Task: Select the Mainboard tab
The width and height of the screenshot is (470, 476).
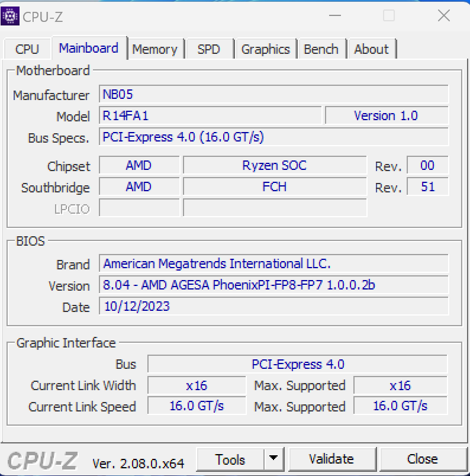Action: [89, 48]
